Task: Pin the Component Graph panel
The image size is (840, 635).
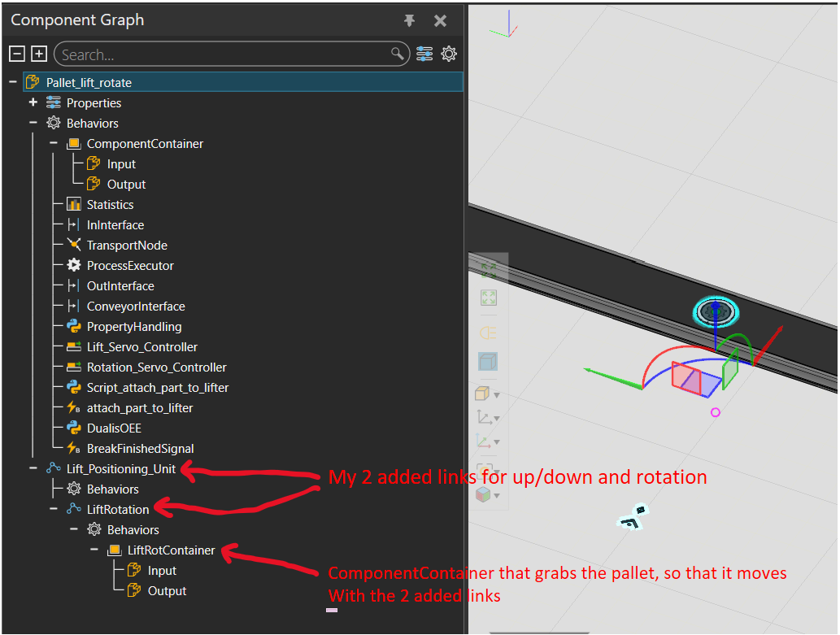Action: pos(410,21)
